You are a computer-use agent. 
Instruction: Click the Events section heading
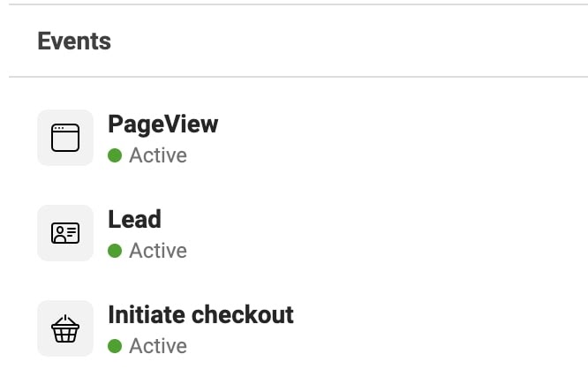74,41
